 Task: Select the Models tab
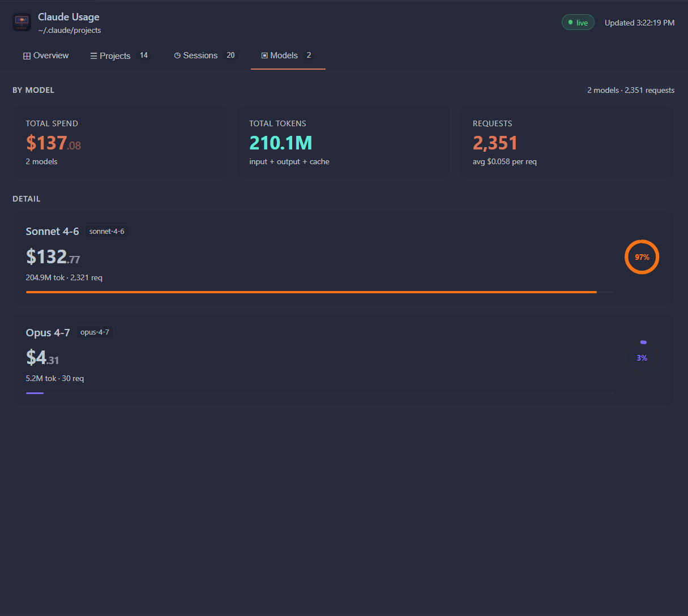coord(288,55)
